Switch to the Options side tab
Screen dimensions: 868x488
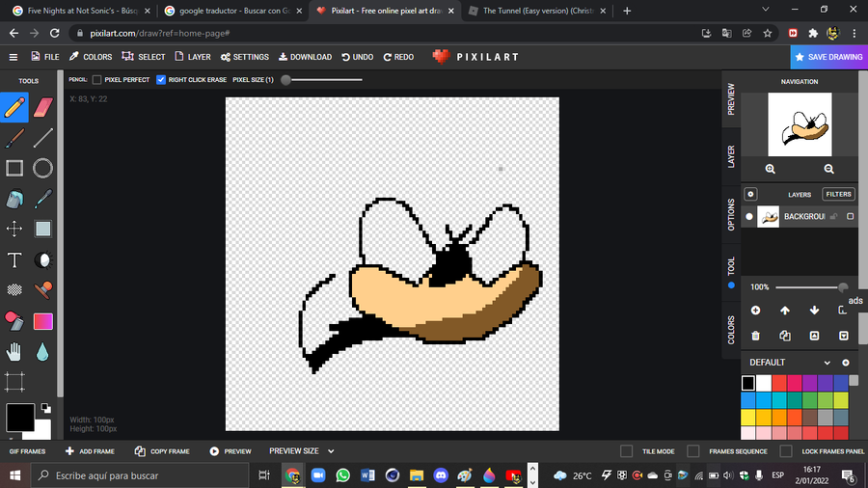(x=731, y=215)
